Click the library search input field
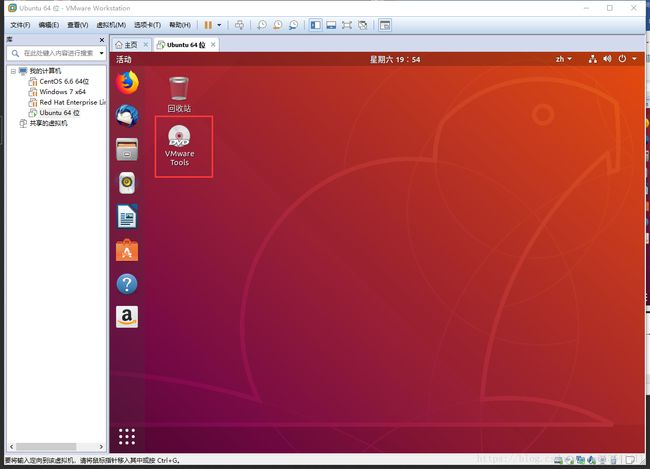The height and width of the screenshot is (469, 650). (x=54, y=53)
